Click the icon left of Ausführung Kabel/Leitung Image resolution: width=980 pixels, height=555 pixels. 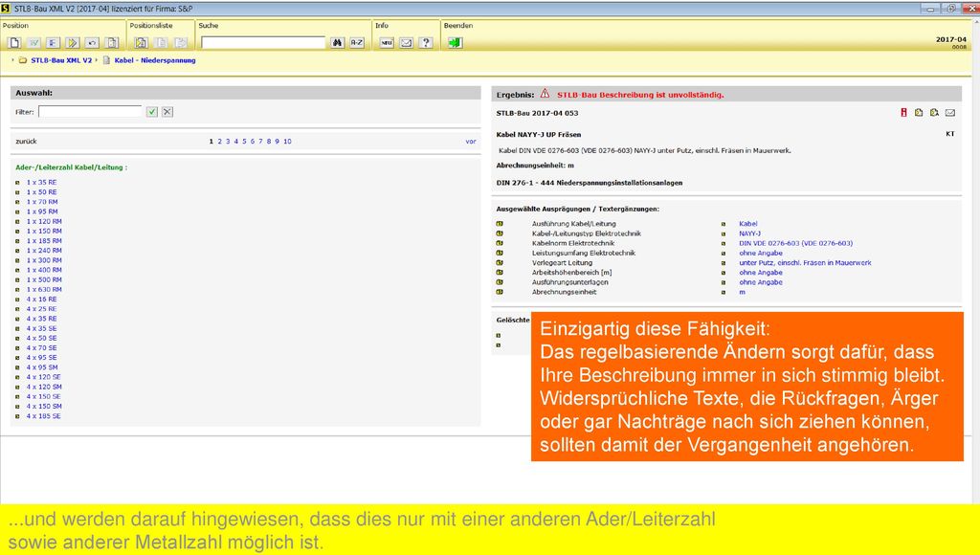[x=500, y=224]
